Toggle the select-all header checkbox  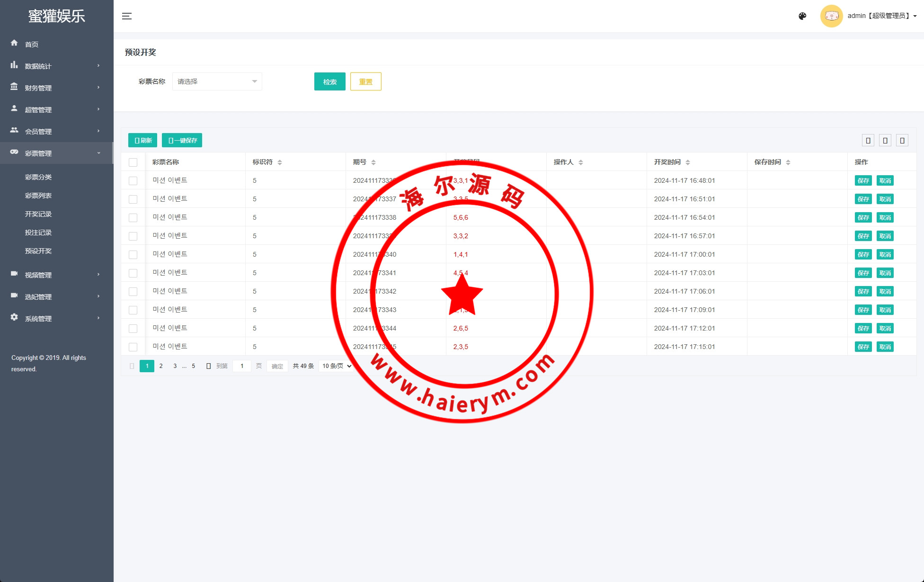[133, 162]
